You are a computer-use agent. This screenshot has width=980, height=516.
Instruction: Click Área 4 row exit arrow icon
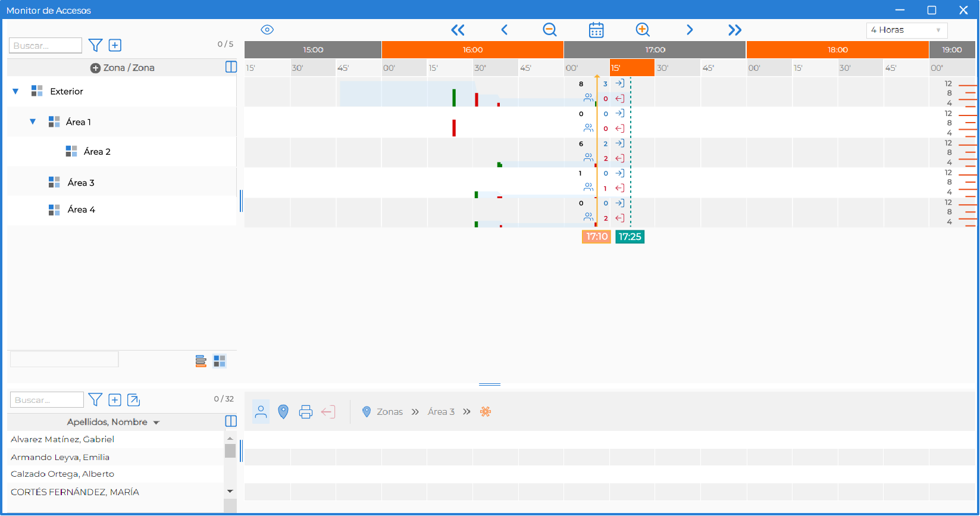[x=619, y=218]
